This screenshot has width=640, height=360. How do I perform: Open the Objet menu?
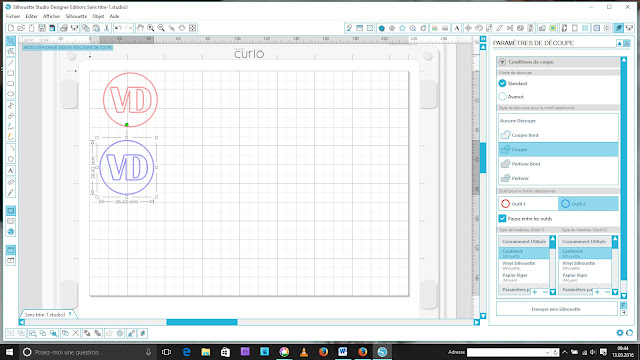(x=98, y=16)
